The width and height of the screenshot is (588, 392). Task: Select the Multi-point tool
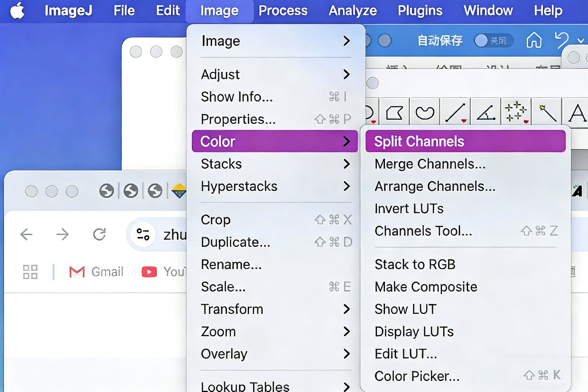(x=516, y=112)
